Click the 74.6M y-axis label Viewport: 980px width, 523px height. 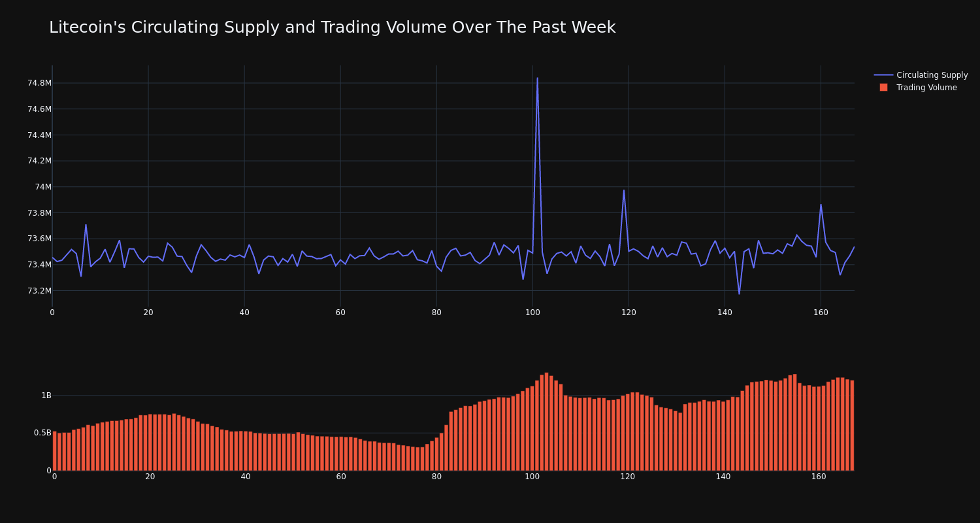[39, 109]
